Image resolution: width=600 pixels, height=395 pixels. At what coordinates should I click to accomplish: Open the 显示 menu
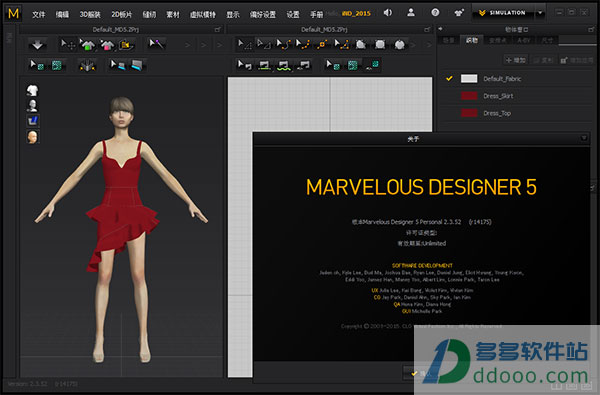coord(233,15)
